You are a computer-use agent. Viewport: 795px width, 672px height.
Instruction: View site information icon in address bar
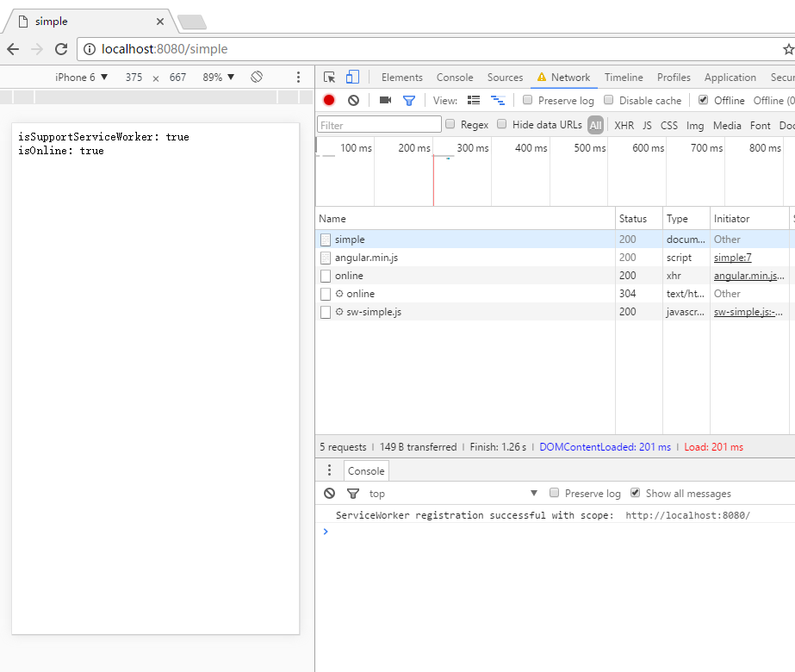90,49
